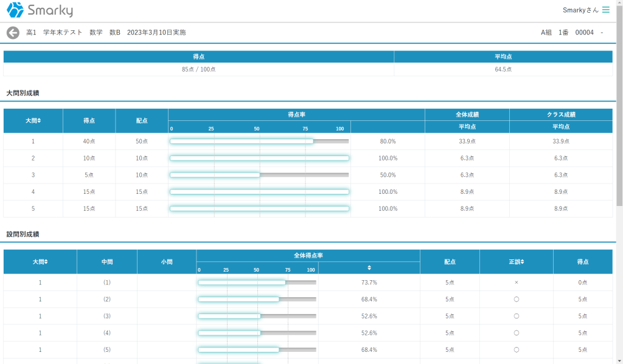
Task: Select the 80.0% rate value
Action: 388,142
